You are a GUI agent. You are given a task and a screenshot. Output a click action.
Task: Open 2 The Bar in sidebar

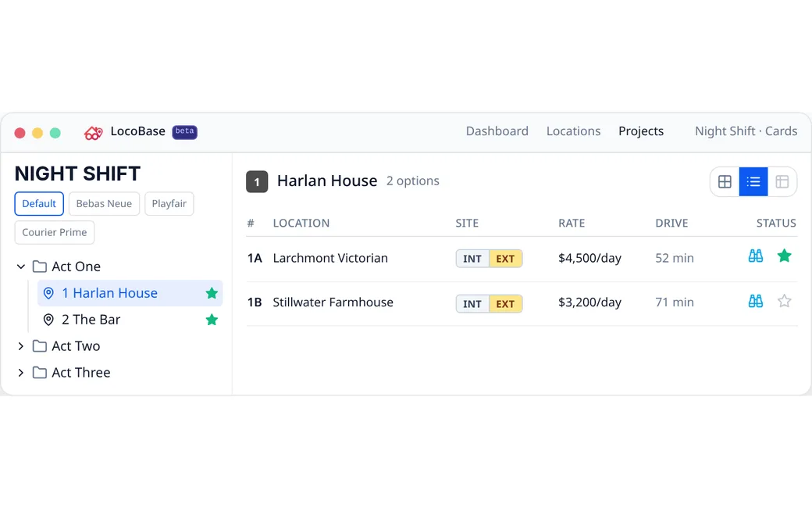point(130,320)
